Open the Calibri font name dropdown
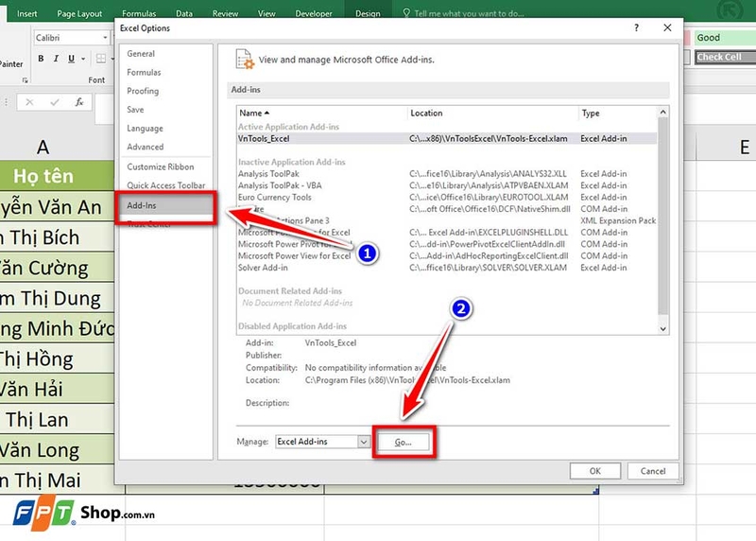The height and width of the screenshot is (541, 756). point(105,38)
